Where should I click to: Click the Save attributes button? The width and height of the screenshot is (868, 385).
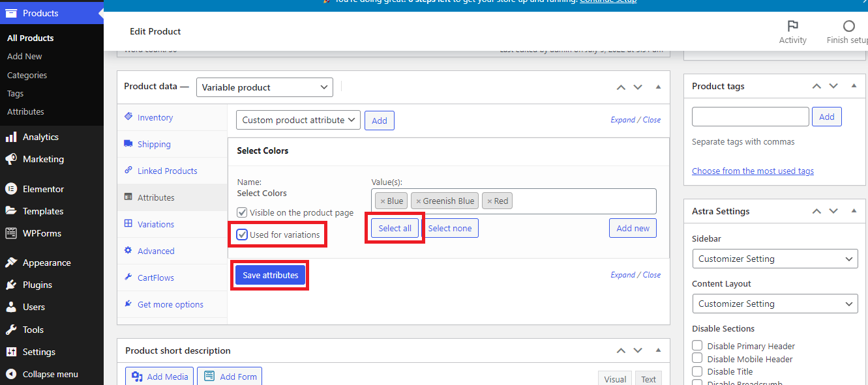(x=270, y=276)
